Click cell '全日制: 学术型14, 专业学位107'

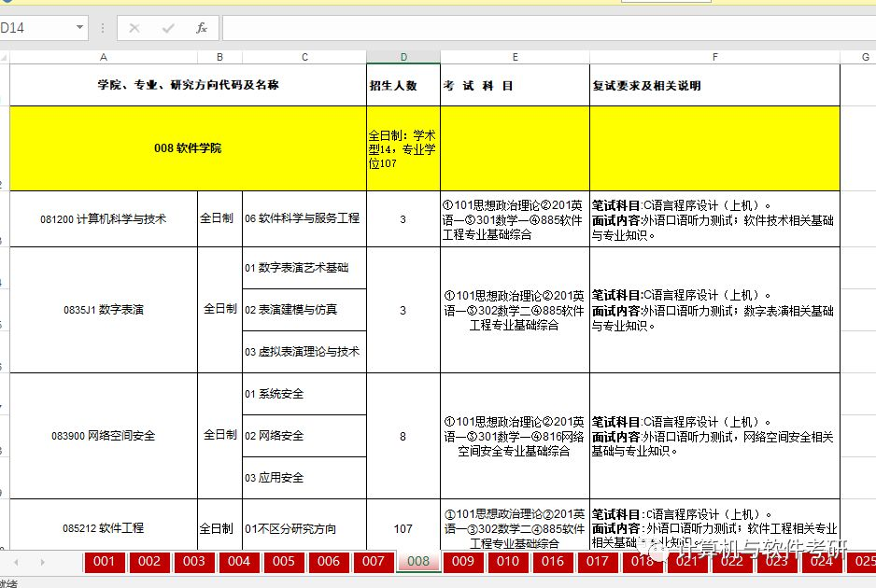(403, 148)
